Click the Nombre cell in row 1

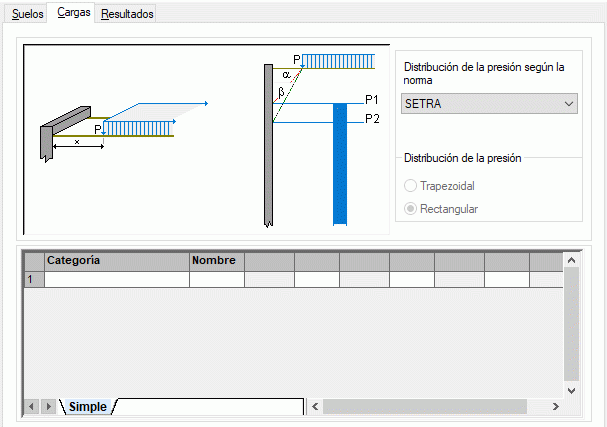point(217,279)
